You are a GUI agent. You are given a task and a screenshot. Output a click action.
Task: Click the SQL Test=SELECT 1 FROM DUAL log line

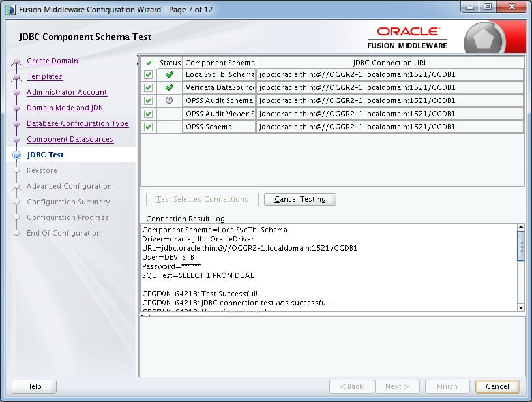pos(198,275)
